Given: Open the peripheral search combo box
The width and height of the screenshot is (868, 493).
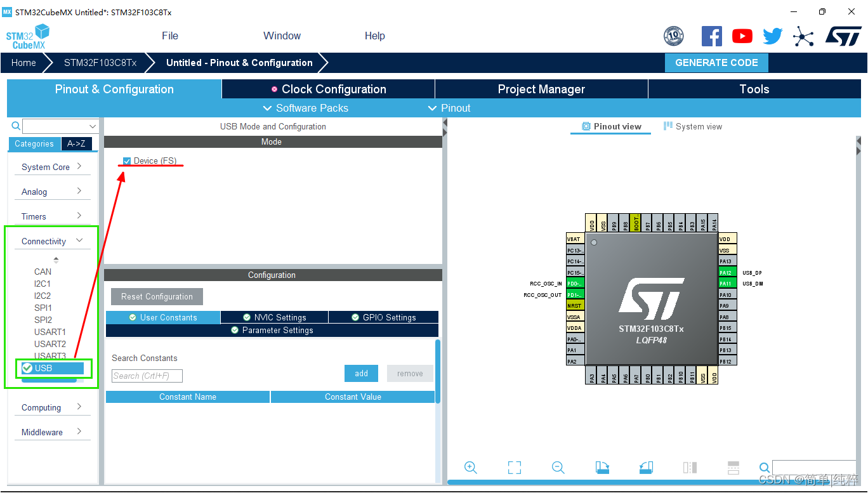Looking at the screenshot, I should (60, 126).
